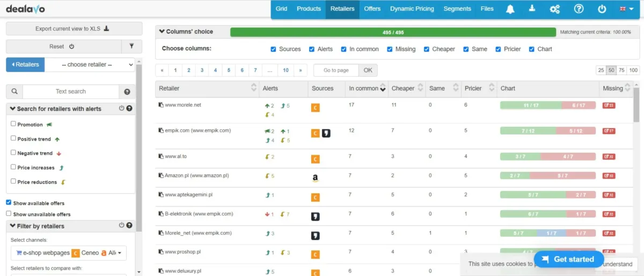Screen dimensions: 644x276
Task: Click Export current view to XLS
Action: coord(74,29)
